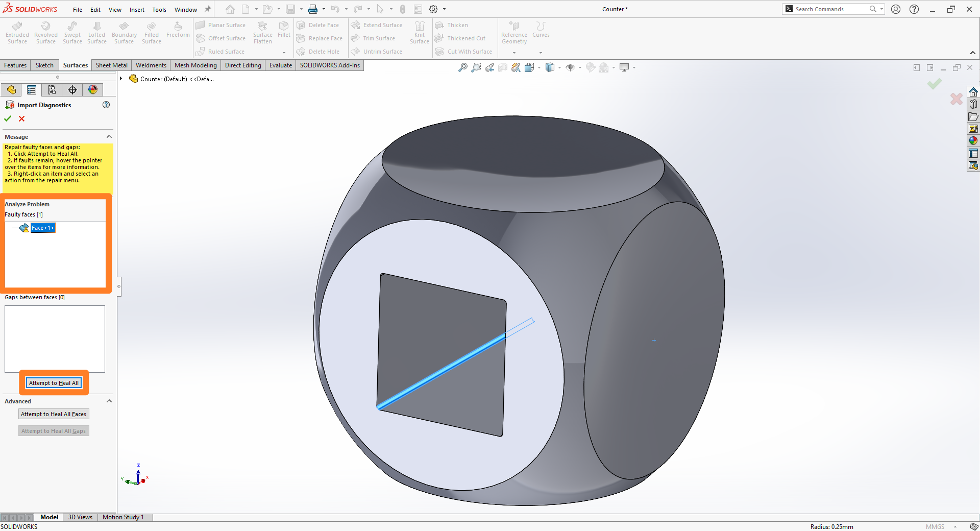Click the Attempt to Heal All button
The height and width of the screenshot is (531, 980).
[54, 382]
